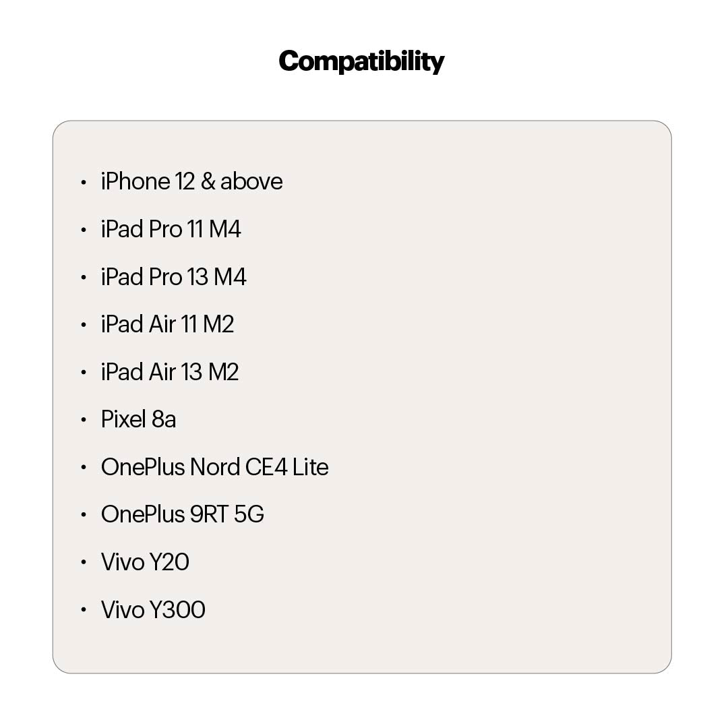
Task: Select the Vivo Y20 entry
Action: coord(145,562)
